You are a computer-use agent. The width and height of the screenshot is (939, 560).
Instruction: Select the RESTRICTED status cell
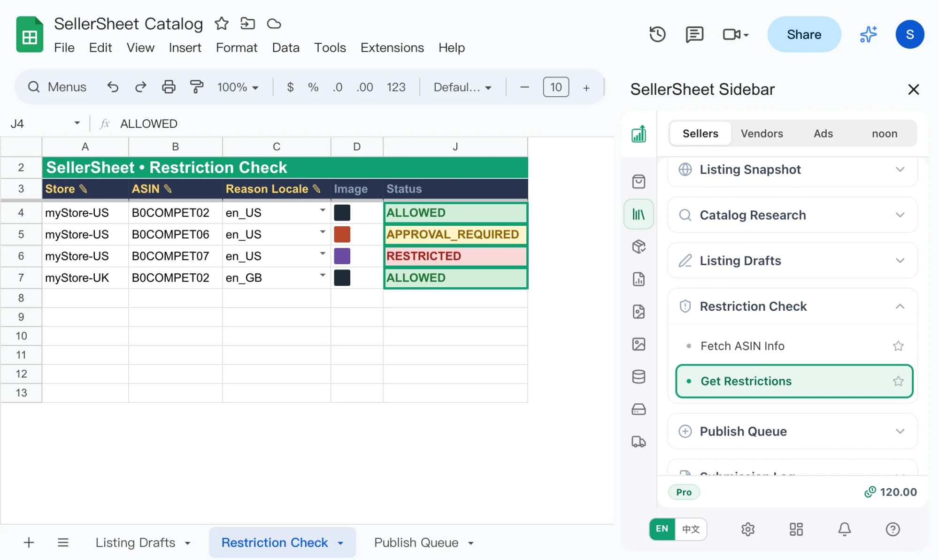(x=455, y=256)
